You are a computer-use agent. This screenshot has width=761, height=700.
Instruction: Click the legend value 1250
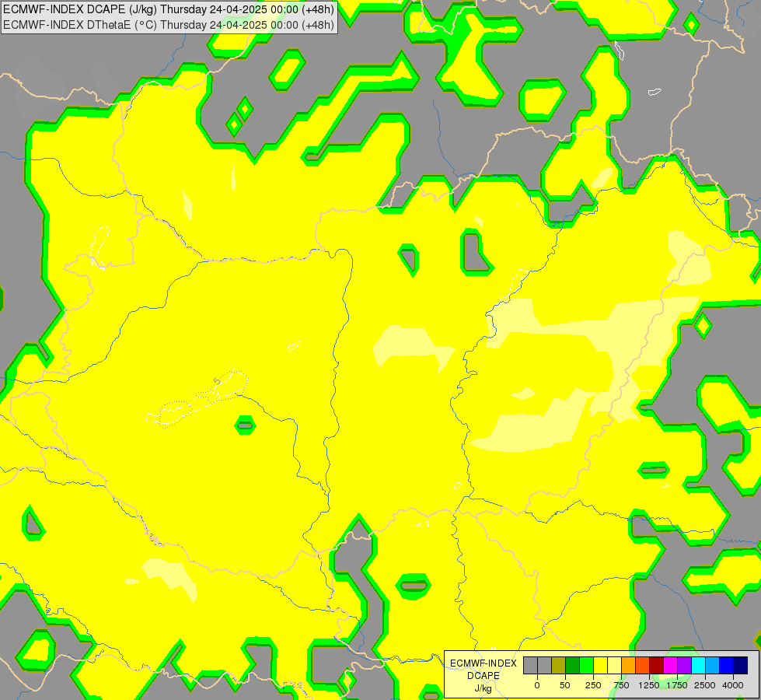coord(649,685)
